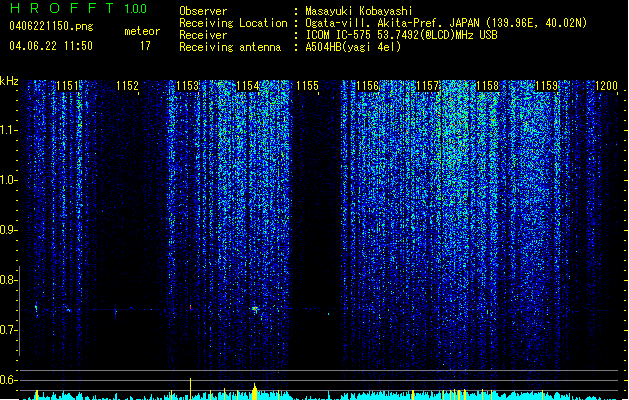This screenshot has height=400, width=629.
Task: Click the 1200 time marker
Action: point(607,85)
